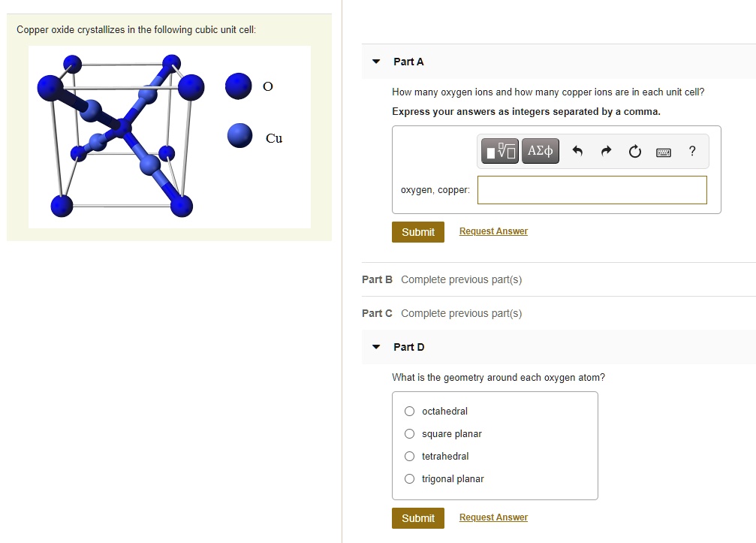Submit the oxygen and copper answer

[x=417, y=231]
